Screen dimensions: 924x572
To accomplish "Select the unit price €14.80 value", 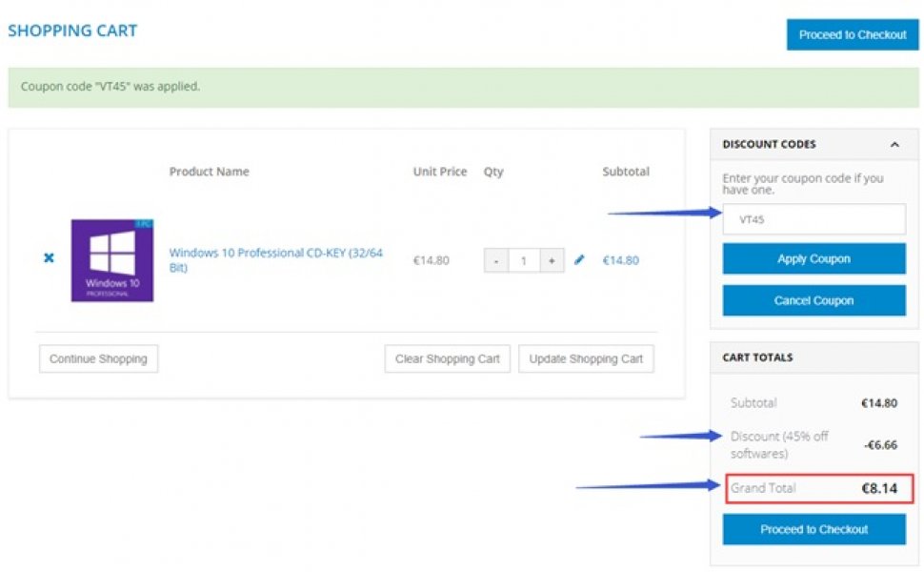I will pyautogui.click(x=431, y=260).
